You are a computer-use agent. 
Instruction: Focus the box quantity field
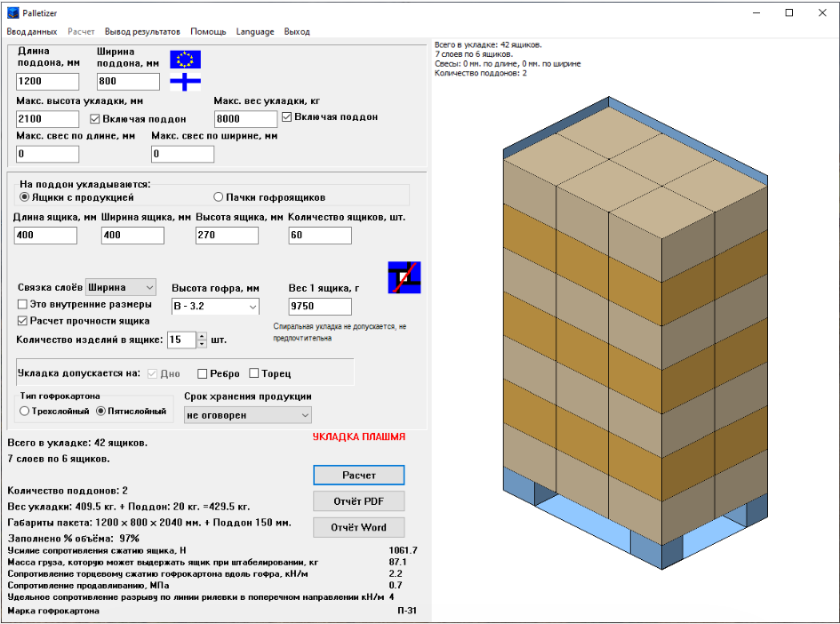point(320,236)
